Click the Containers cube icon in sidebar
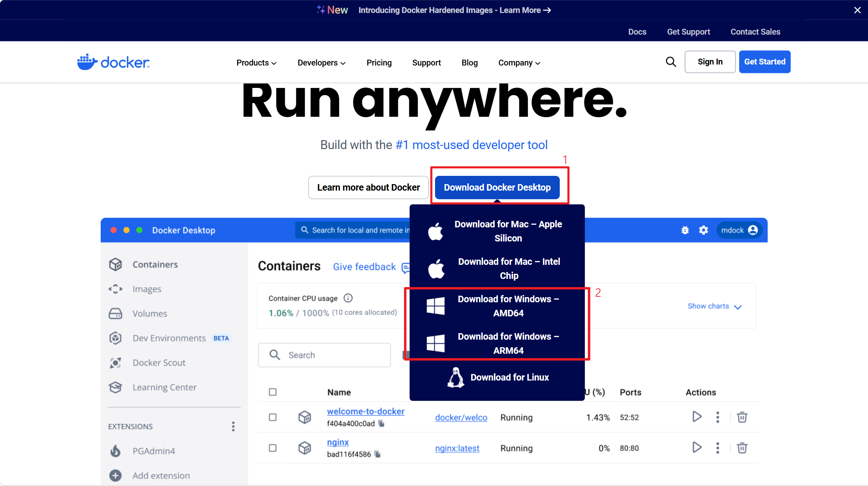 [x=115, y=264]
